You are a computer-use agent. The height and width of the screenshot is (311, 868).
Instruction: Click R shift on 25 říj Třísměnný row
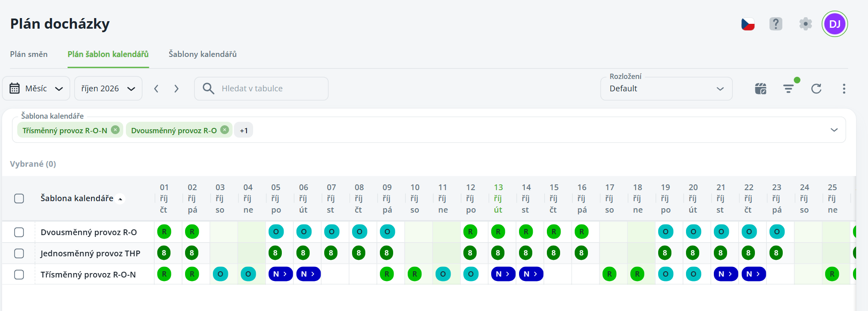click(x=832, y=274)
